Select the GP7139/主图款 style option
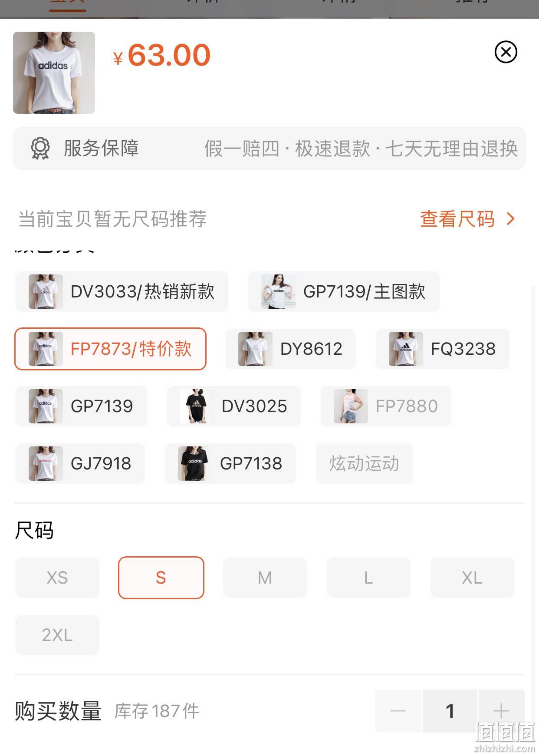 pos(344,291)
